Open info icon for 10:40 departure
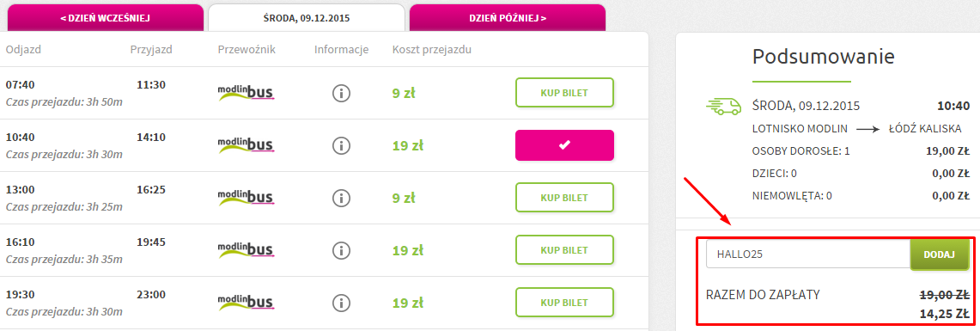The width and height of the screenshot is (980, 331). point(341,146)
